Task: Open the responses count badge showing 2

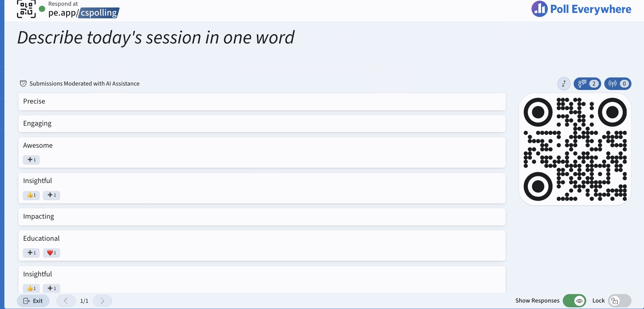Action: 587,84
